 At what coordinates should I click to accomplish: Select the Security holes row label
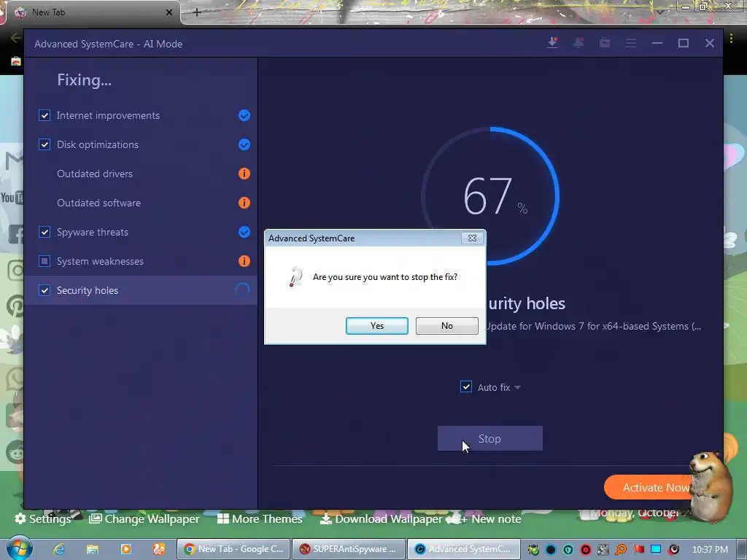[x=88, y=290]
